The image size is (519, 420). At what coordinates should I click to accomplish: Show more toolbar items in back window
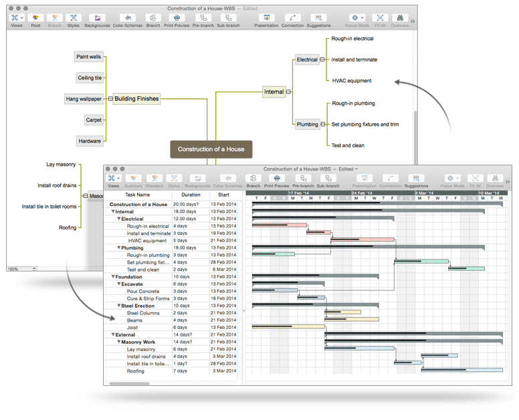click(413, 21)
